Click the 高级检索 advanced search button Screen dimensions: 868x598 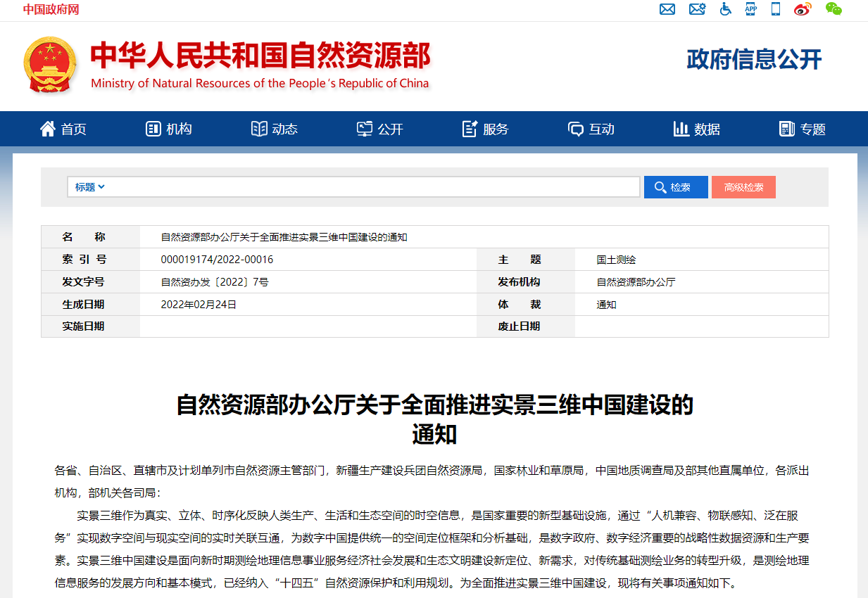[x=743, y=187]
